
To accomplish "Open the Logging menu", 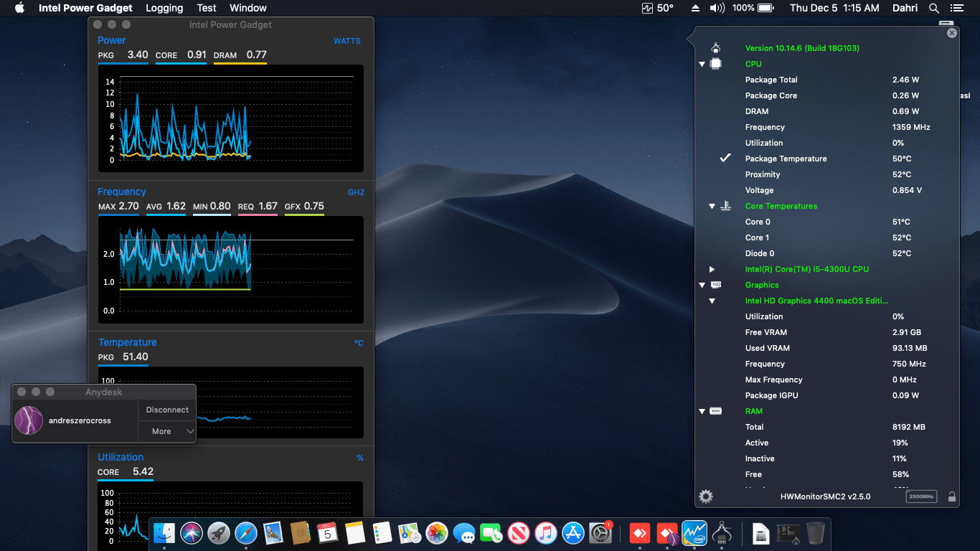I will 164,8.
